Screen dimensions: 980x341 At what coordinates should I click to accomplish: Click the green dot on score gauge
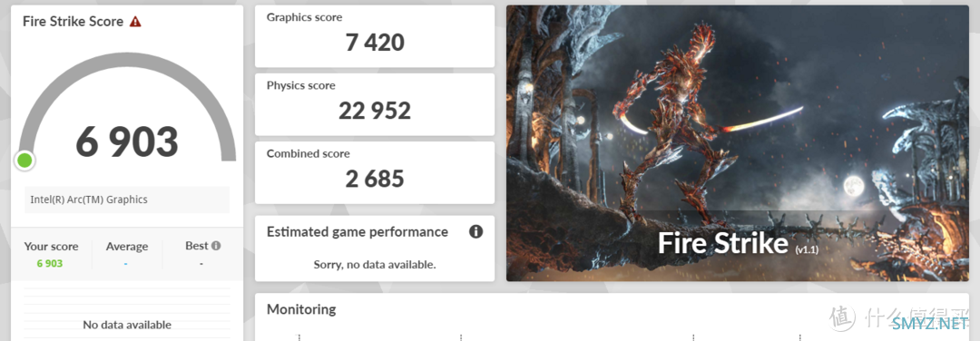coord(24,161)
